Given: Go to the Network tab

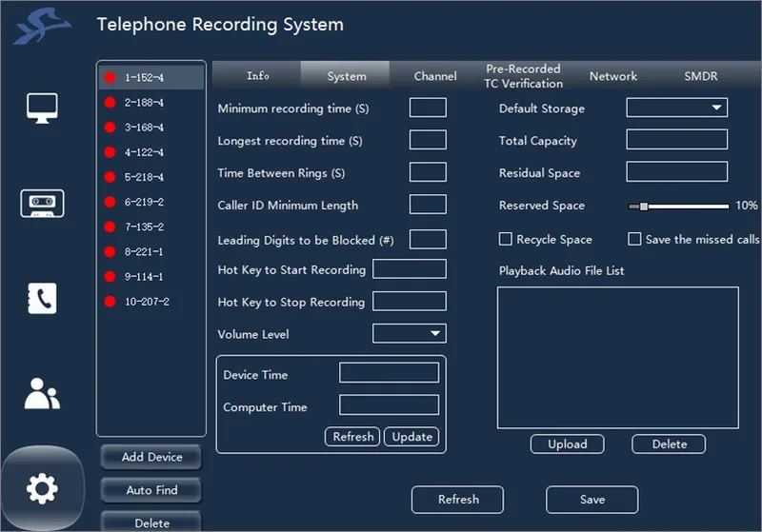Looking at the screenshot, I should [612, 76].
